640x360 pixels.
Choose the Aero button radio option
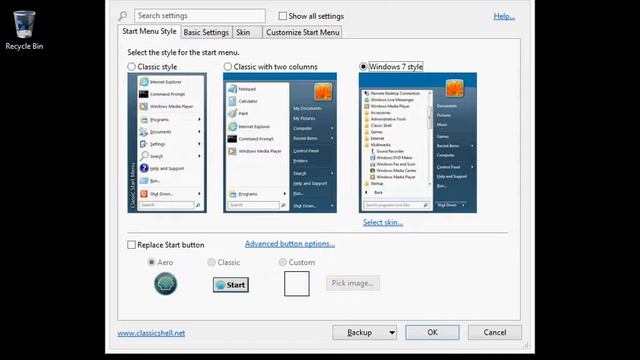151,262
